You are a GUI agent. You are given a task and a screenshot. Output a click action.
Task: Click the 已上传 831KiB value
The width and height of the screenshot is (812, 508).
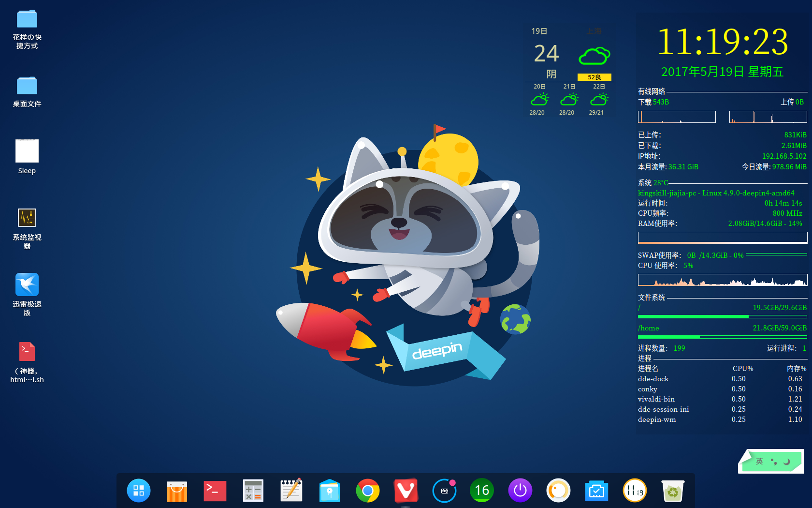pos(796,135)
